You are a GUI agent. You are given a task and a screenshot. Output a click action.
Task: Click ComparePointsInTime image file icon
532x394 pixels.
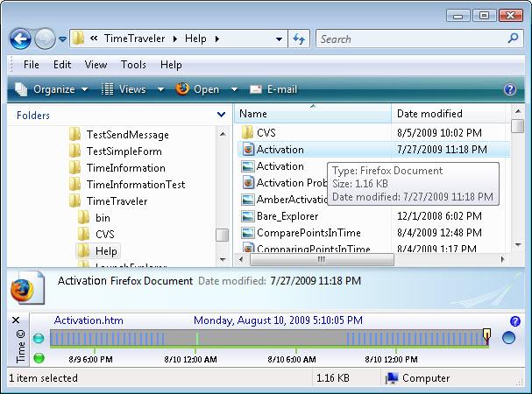coord(248,233)
